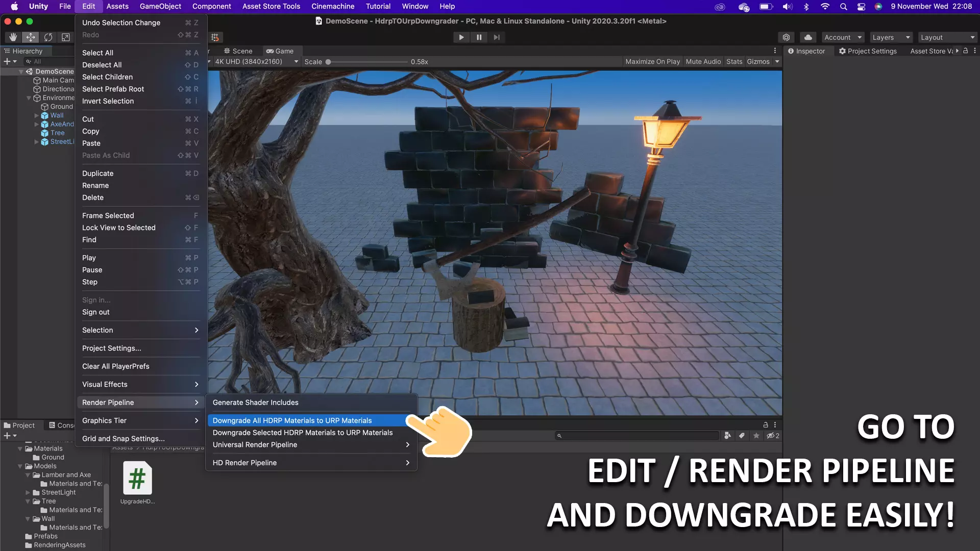Open the Project panel three-dot menu
The height and width of the screenshot is (551, 980).
point(775,424)
